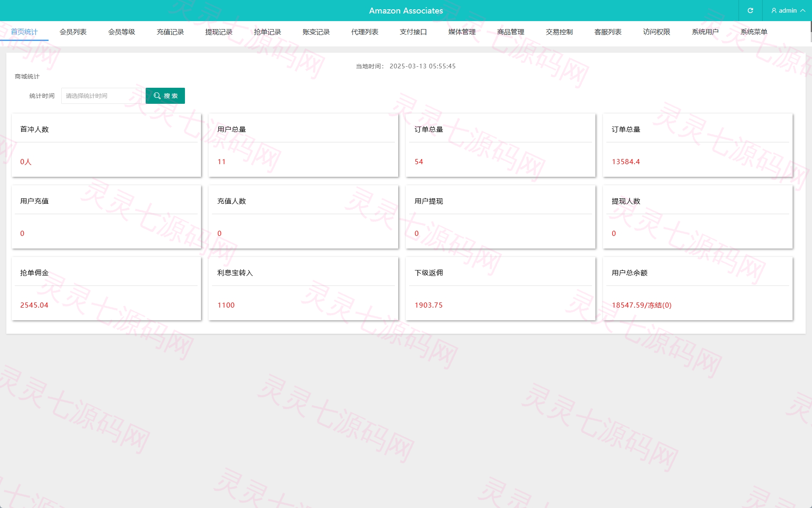Click the 充值人数 card title
Viewport: 812px width, 508px height.
231,201
